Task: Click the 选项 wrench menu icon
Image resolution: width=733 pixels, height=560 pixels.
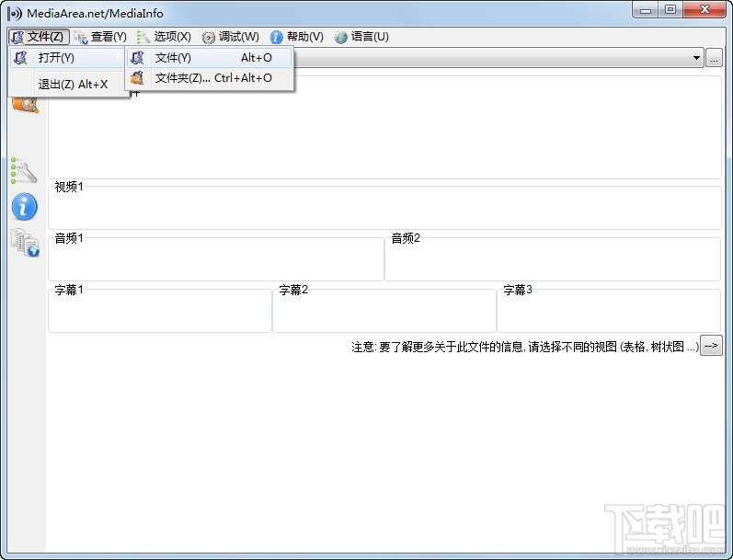Action: tap(143, 37)
